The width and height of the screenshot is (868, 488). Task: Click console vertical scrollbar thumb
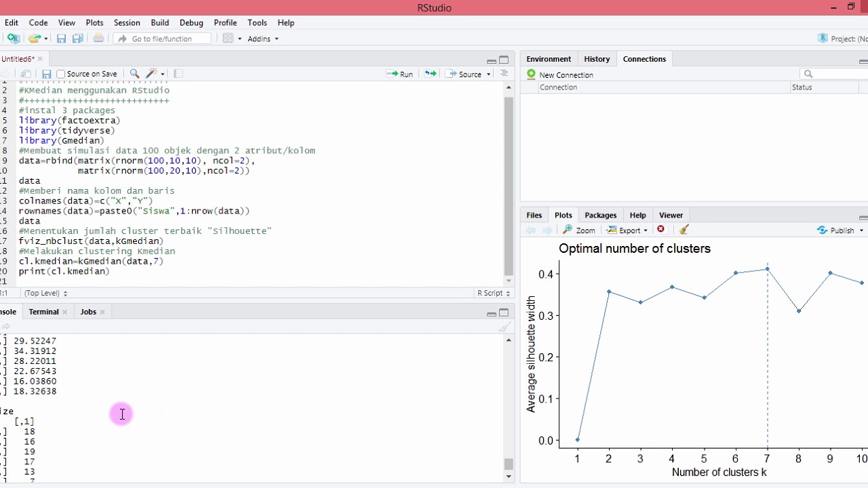tap(509, 464)
